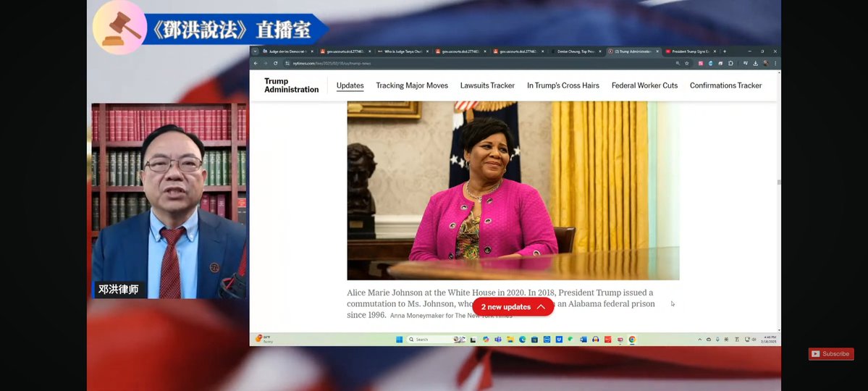Click the zoom magnifier in address bar
Screen dimensions: 868x391
coord(678,63)
